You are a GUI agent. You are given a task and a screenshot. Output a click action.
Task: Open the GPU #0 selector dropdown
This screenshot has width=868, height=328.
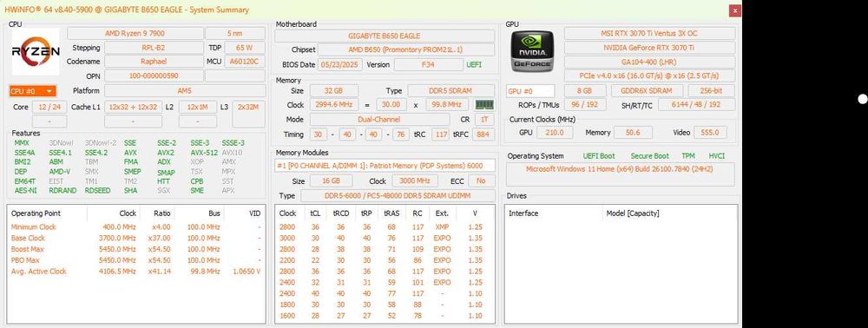click(x=530, y=91)
